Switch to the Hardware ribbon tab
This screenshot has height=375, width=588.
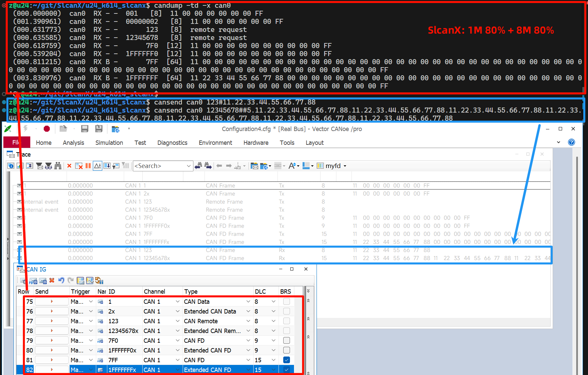click(x=256, y=142)
